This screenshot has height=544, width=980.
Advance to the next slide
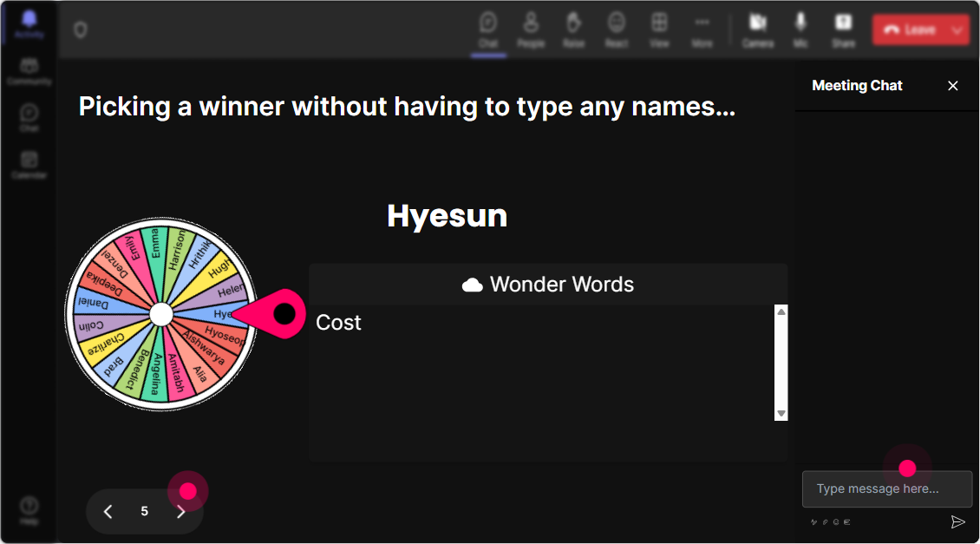tap(180, 512)
